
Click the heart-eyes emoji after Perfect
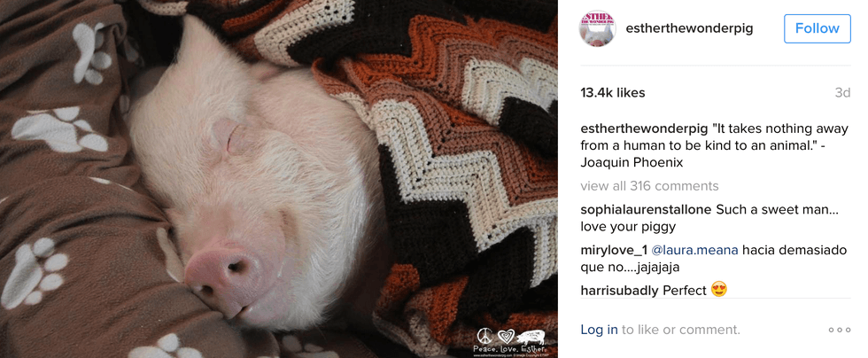click(718, 289)
